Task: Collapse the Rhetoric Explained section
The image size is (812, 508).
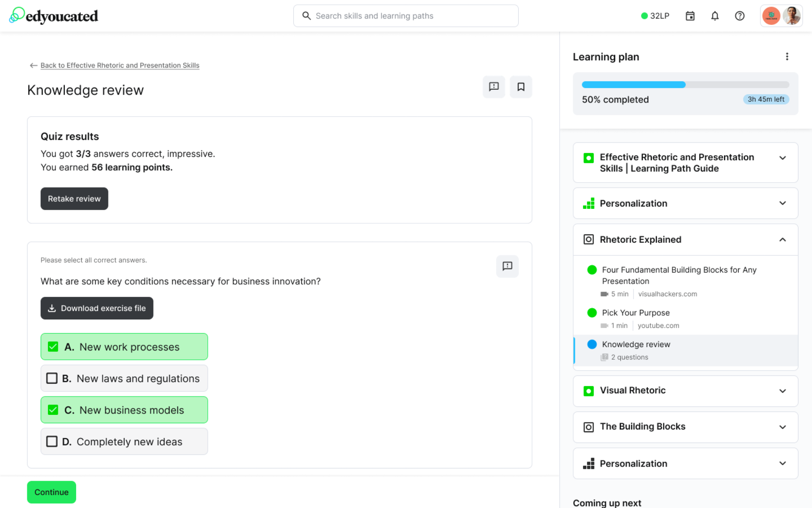Action: tap(782, 240)
